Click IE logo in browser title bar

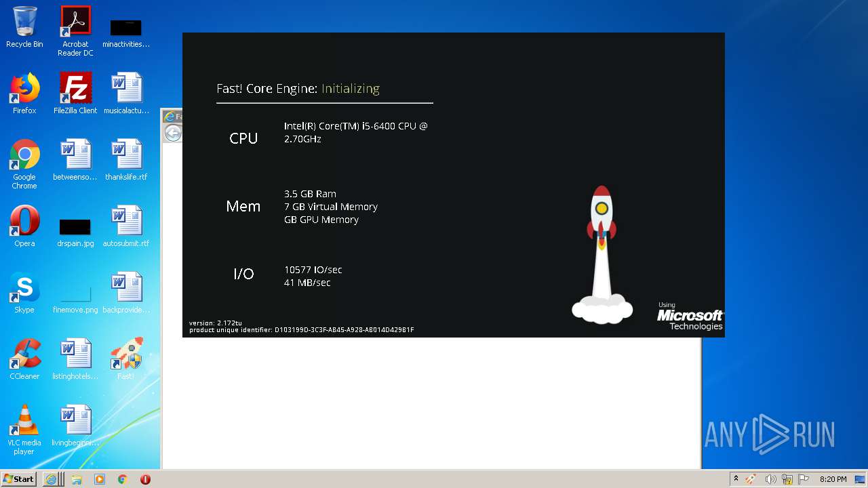click(x=170, y=116)
